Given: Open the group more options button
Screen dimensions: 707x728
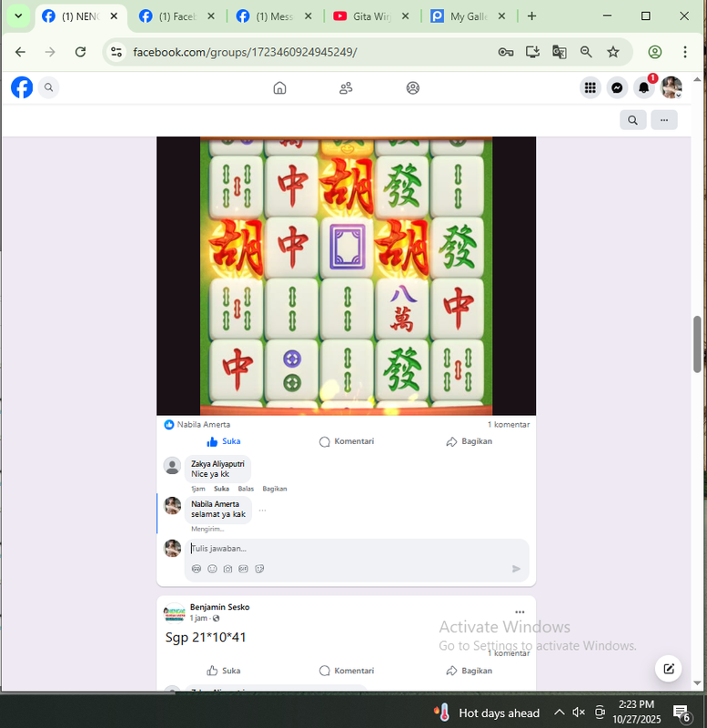Looking at the screenshot, I should [x=664, y=120].
